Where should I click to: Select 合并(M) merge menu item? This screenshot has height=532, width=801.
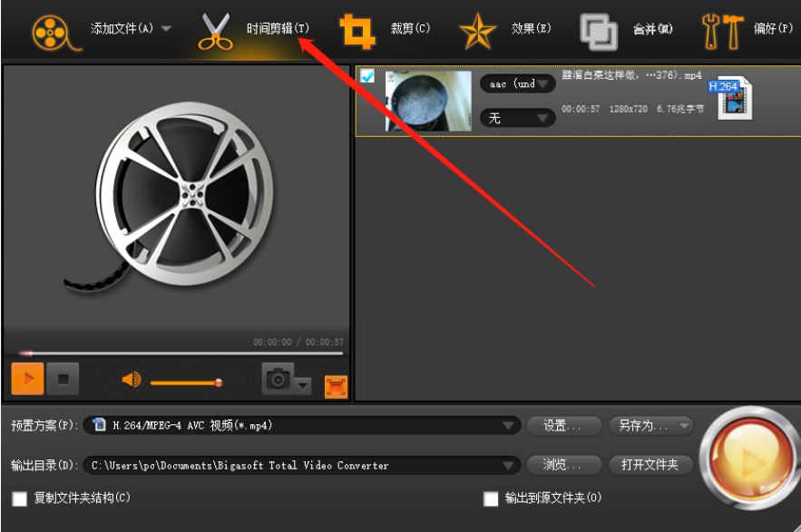tap(652, 29)
